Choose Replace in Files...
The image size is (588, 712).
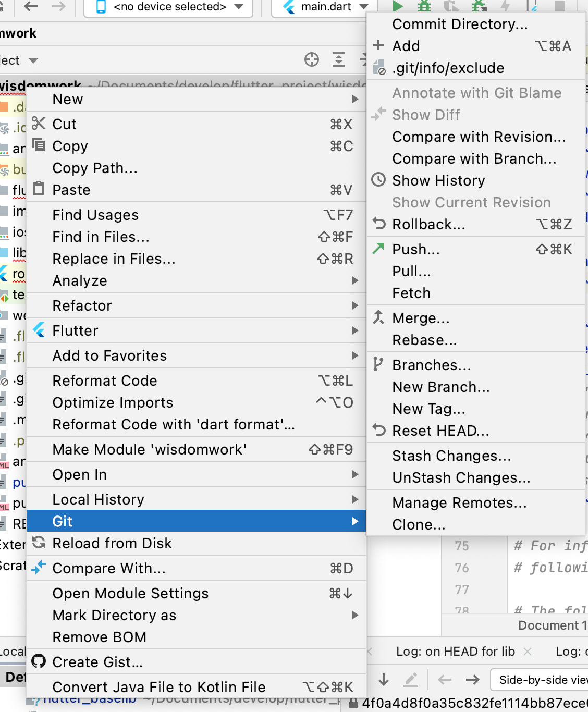(x=196, y=259)
